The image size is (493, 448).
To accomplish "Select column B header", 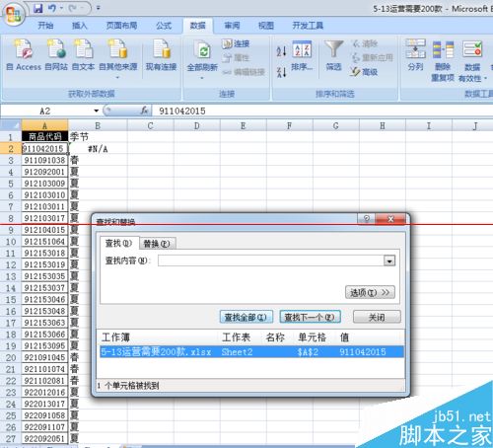I will [x=98, y=125].
